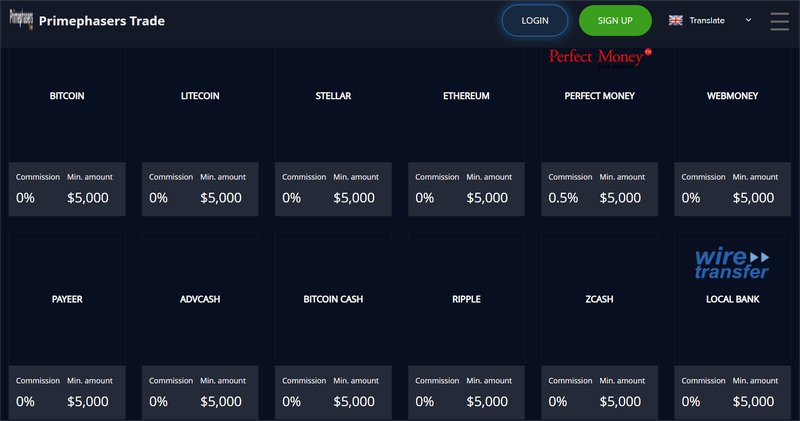Click the $5,000 min amount for Zcash
800x421 pixels.
[x=620, y=402]
